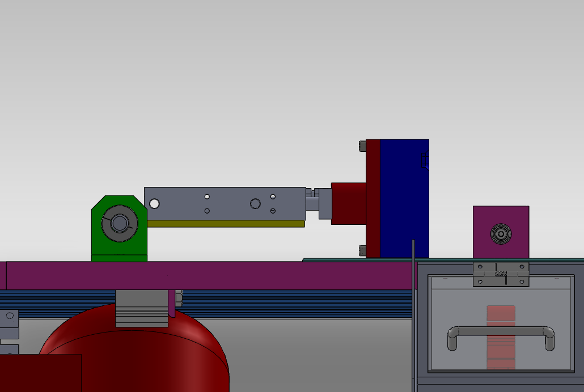Click the grey door handle
Screen dimensions: 584x392
point(501,331)
